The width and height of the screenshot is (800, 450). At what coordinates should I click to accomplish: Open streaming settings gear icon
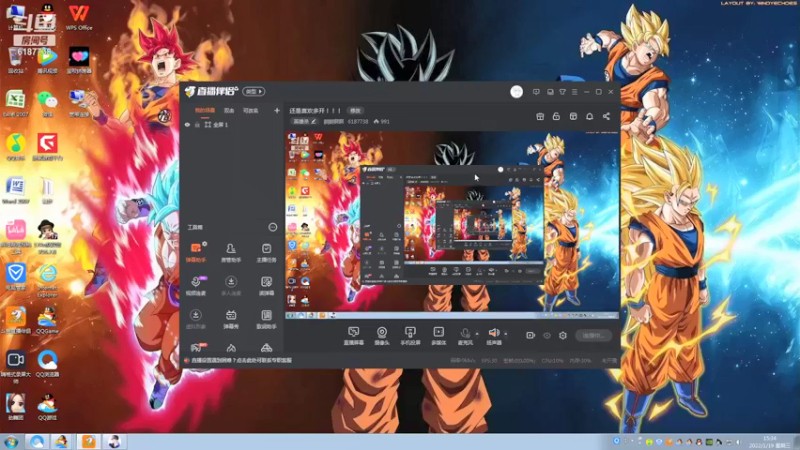tap(563, 335)
